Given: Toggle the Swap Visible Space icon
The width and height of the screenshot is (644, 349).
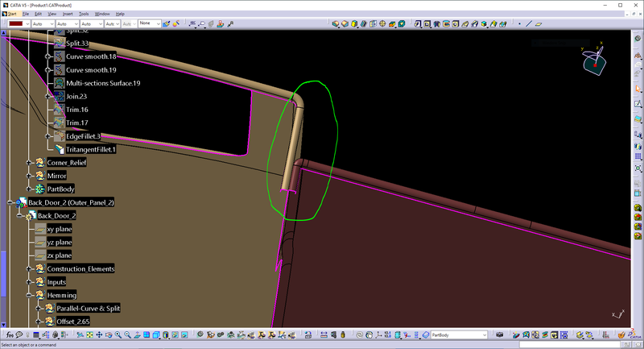Looking at the screenshot, I should tap(184, 335).
